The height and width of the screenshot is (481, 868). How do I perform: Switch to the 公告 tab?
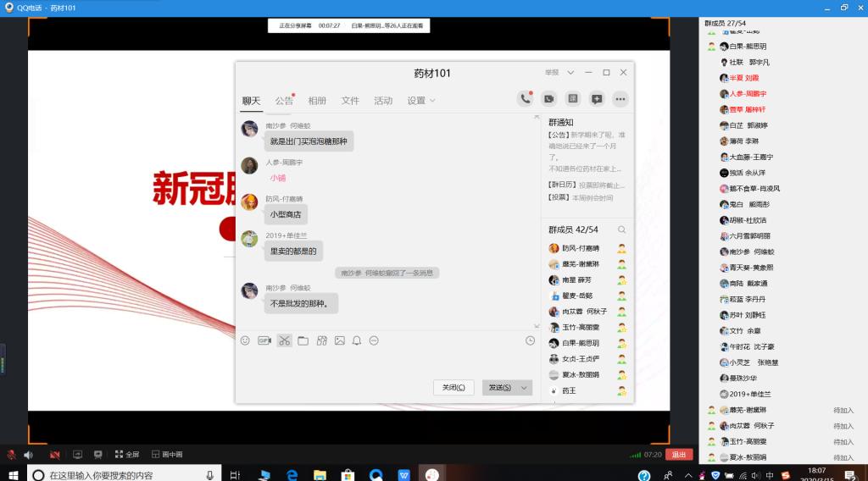point(284,101)
